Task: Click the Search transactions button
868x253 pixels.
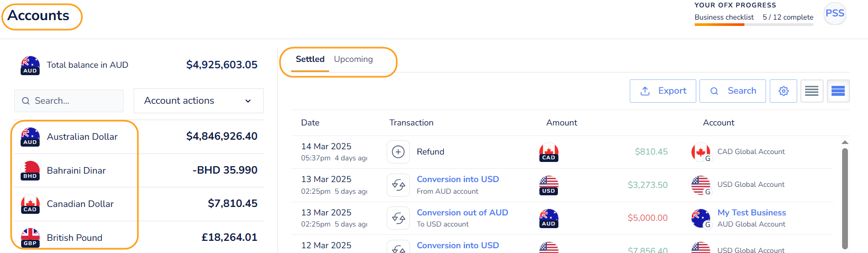Action: coord(732,91)
